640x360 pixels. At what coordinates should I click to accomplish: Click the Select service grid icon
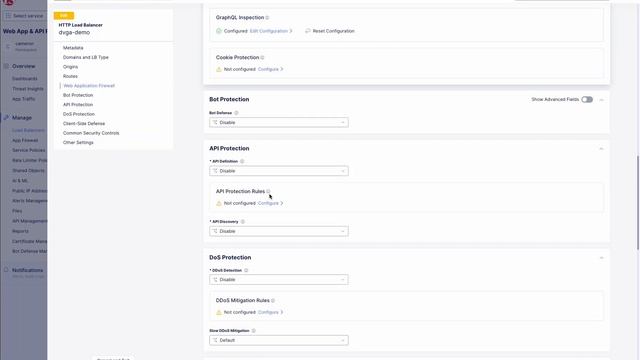[x=8, y=16]
